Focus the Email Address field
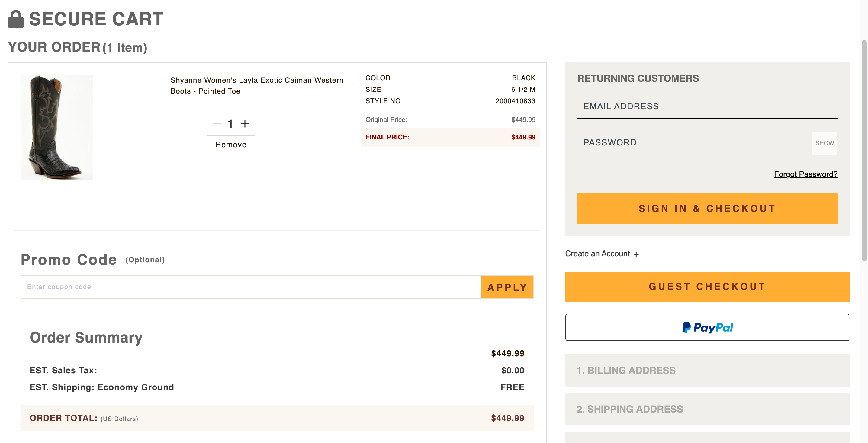 pos(707,106)
